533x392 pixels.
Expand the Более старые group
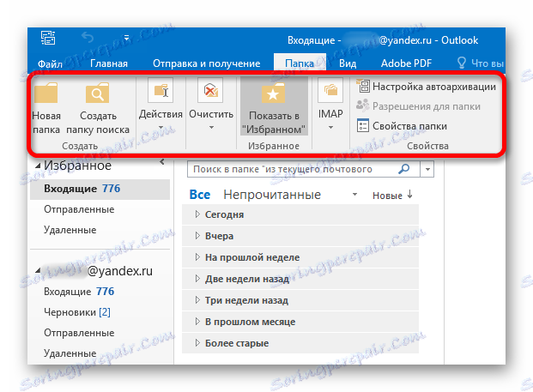[x=197, y=343]
